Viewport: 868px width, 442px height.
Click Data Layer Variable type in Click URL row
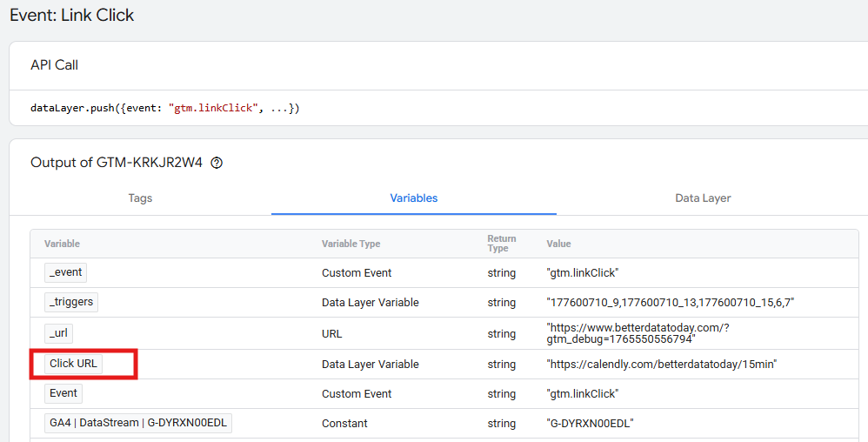click(x=371, y=365)
